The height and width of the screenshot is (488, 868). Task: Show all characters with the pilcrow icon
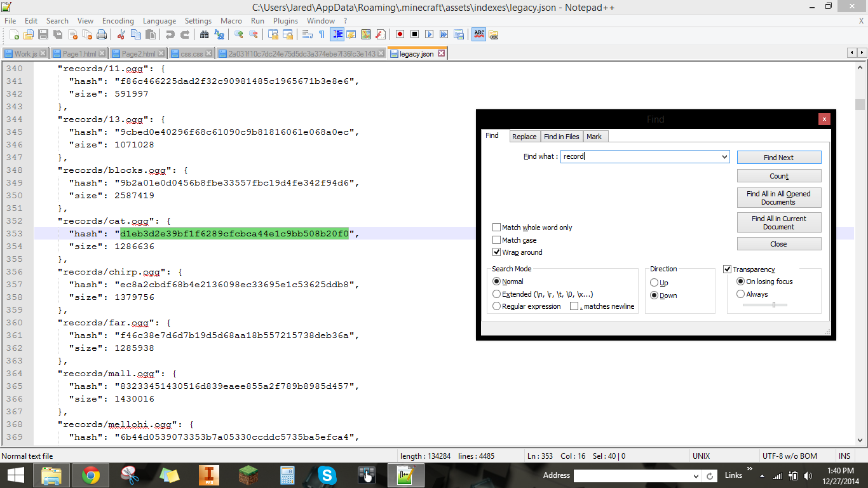point(322,34)
